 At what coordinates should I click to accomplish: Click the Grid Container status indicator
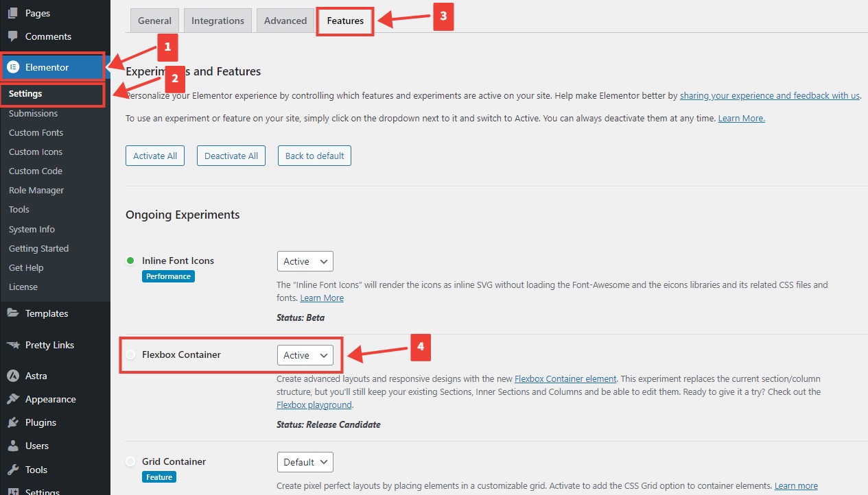coord(130,461)
